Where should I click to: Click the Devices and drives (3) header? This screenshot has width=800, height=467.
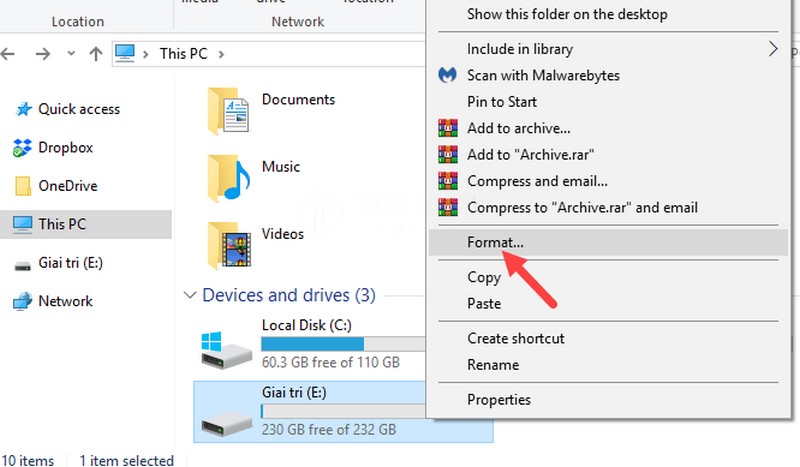point(289,295)
